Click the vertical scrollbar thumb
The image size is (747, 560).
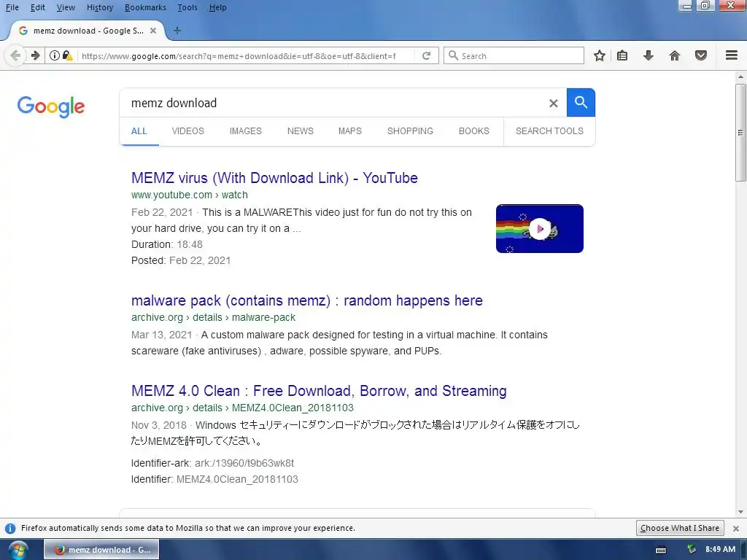[740, 133]
